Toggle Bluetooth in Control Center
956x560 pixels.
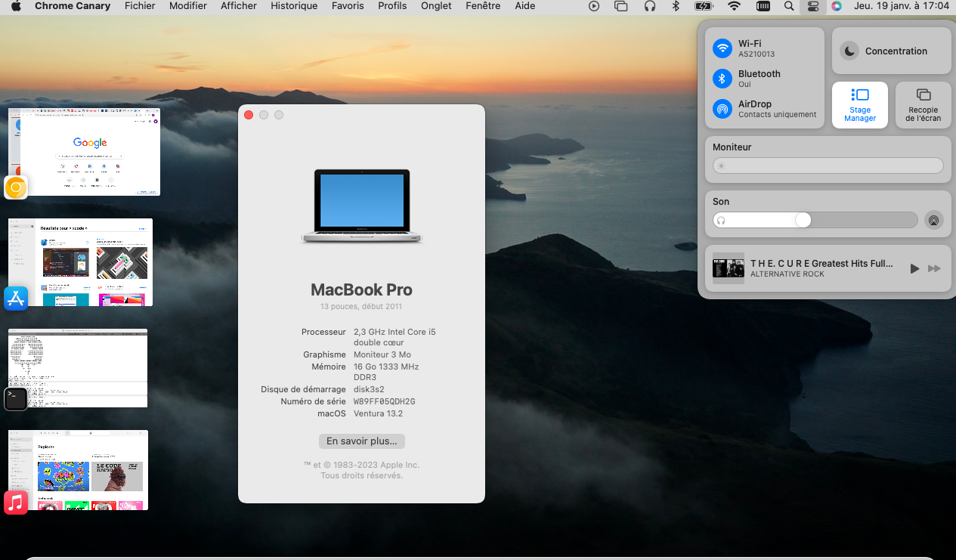tap(723, 79)
